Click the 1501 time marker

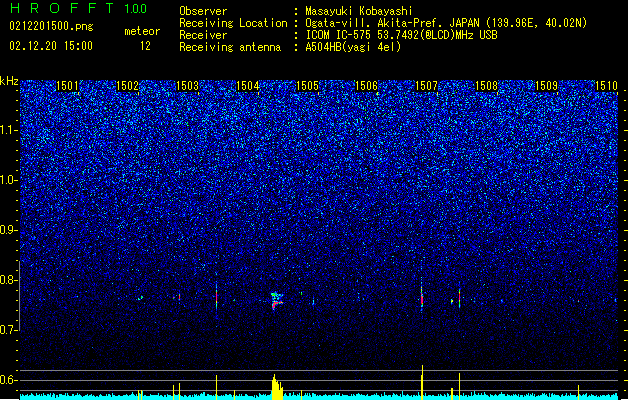point(67,86)
